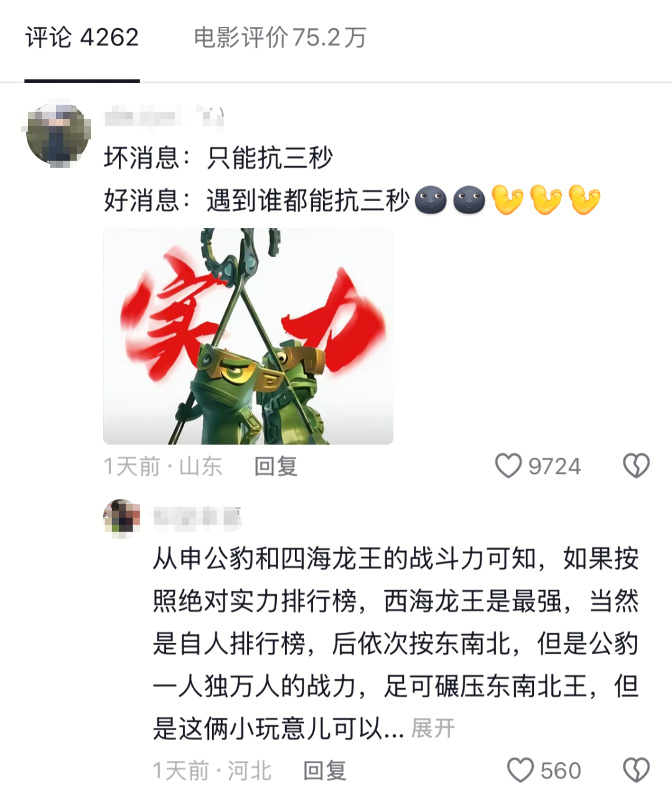This screenshot has width=672, height=800.
Task: Open the reply author's small avatar
Action: 122,518
